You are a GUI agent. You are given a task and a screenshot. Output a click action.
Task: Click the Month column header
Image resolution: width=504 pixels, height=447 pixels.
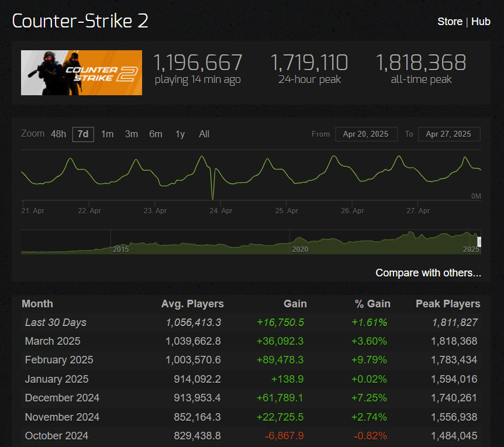tap(37, 304)
